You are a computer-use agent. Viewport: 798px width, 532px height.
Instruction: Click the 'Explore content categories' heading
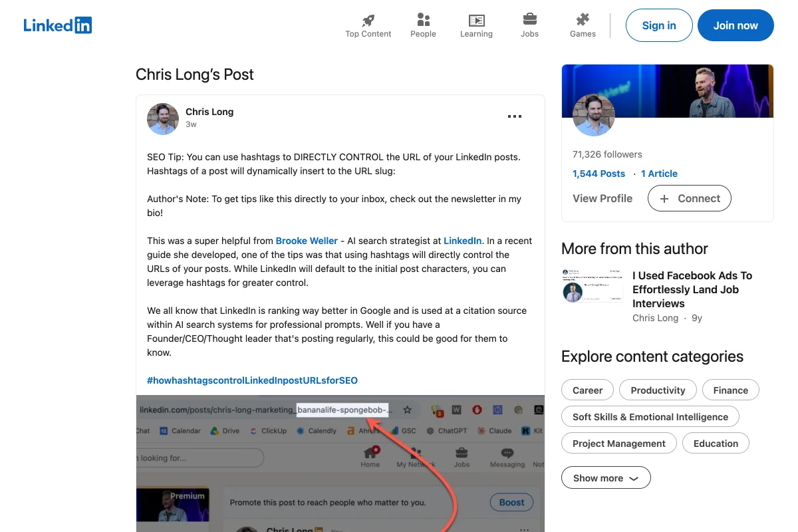pos(652,356)
